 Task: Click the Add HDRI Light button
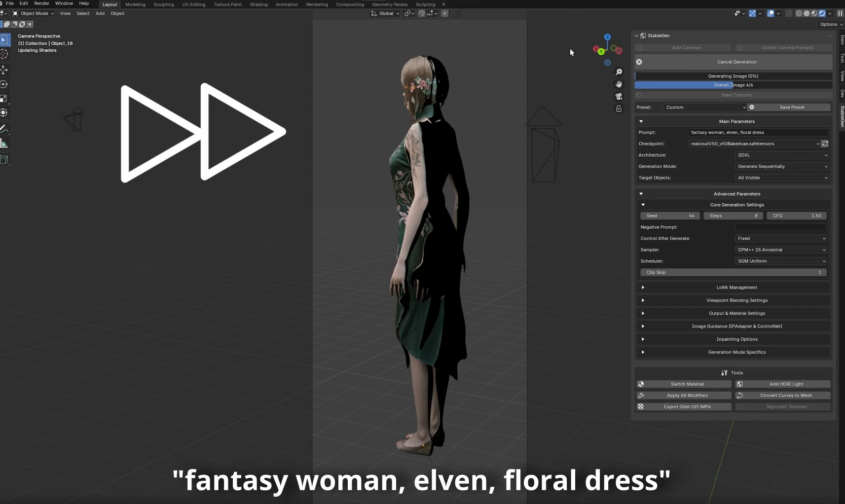tap(783, 384)
